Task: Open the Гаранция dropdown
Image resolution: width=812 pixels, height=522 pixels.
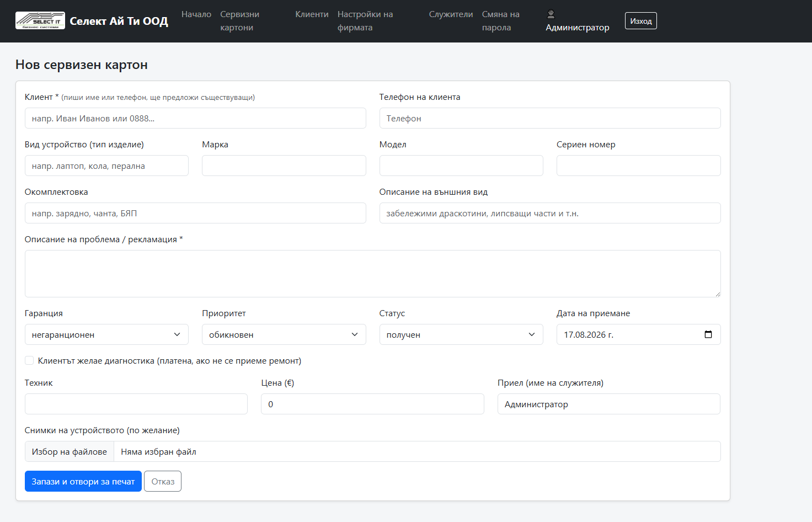Action: click(x=106, y=334)
